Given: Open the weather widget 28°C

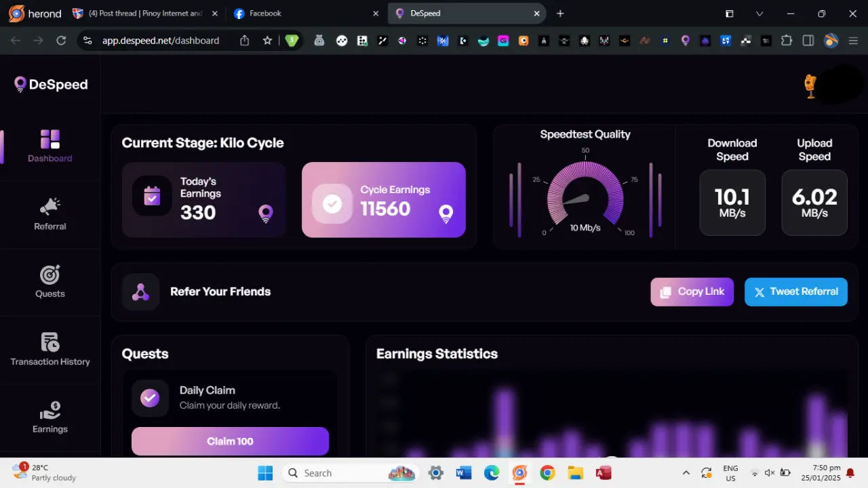Looking at the screenshot, I should click(45, 472).
